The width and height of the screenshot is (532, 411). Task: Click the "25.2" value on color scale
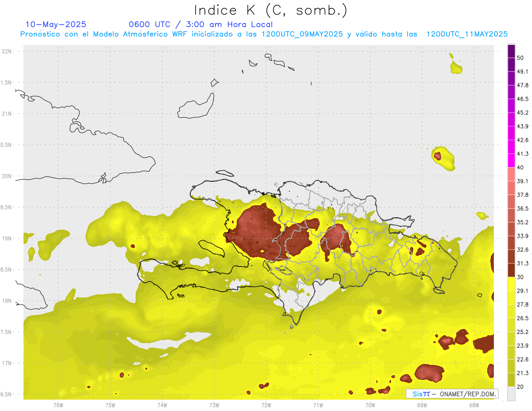pyautogui.click(x=523, y=332)
